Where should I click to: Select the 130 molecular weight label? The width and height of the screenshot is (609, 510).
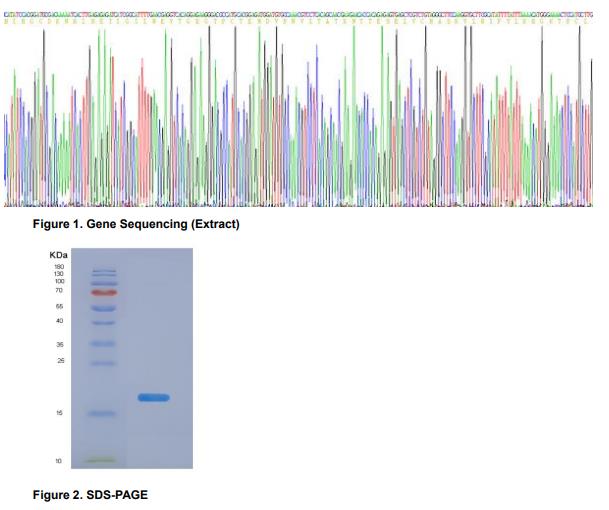[x=58, y=274]
